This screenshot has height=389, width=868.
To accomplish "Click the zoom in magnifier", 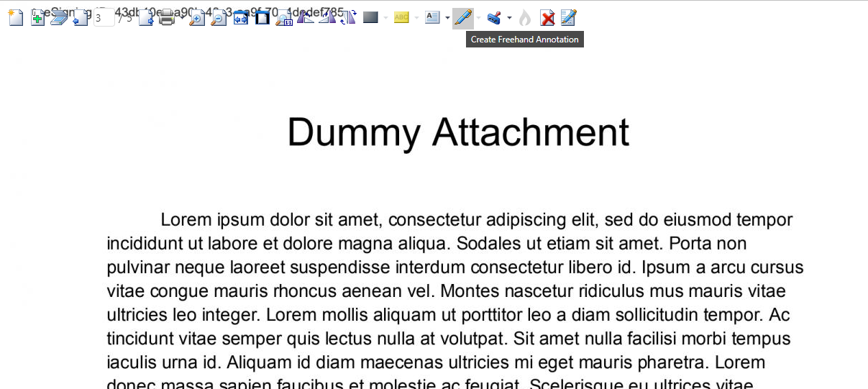I will [196, 18].
